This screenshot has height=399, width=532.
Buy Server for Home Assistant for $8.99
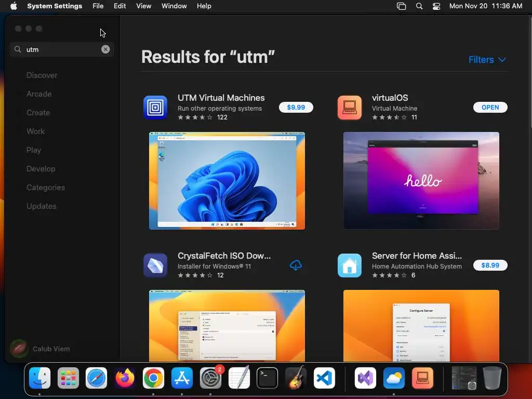[x=490, y=265]
